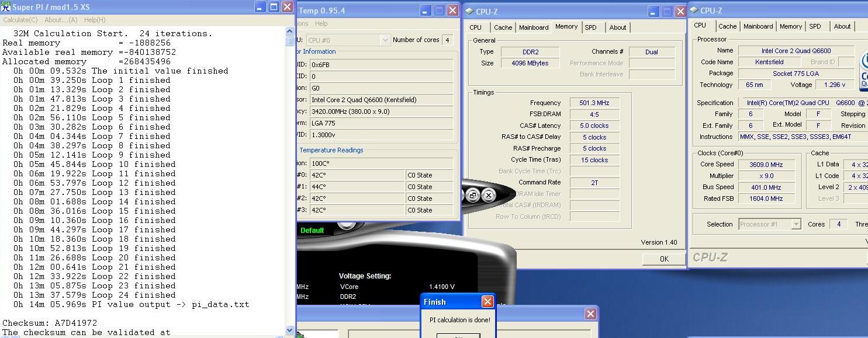
Task: Click the Super PI scrollbar up arrow
Action: pyautogui.click(x=289, y=32)
